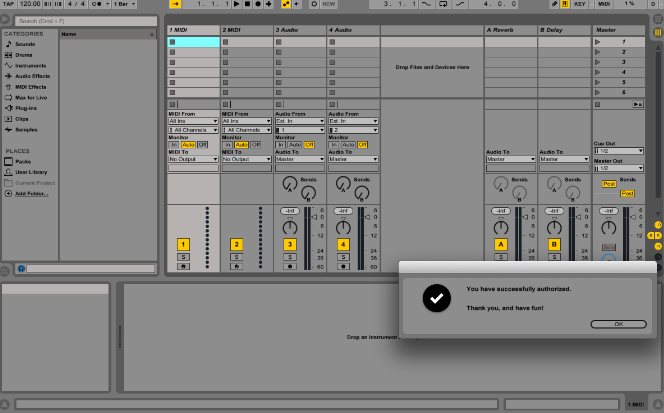
Task: Open the Master Out dropdown
Action: click(619, 168)
